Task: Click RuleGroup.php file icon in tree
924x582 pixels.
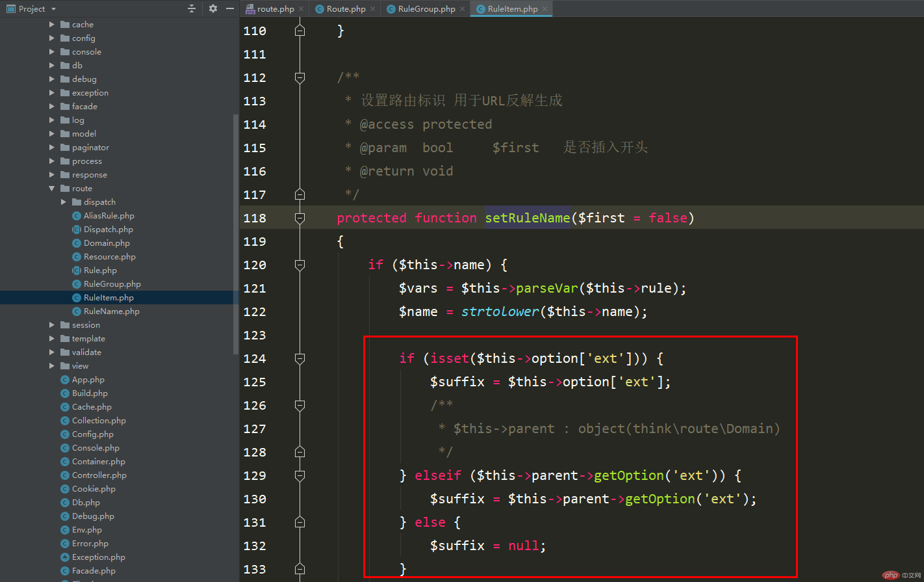Action: point(77,284)
